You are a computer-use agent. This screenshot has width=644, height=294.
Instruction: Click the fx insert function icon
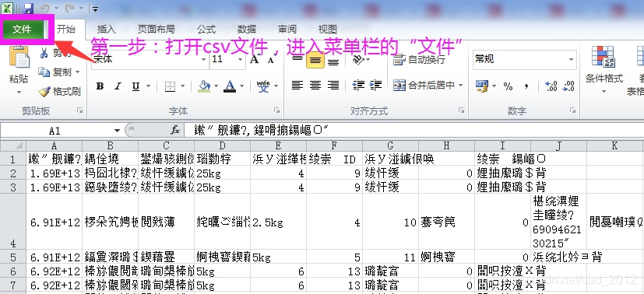tap(175, 131)
